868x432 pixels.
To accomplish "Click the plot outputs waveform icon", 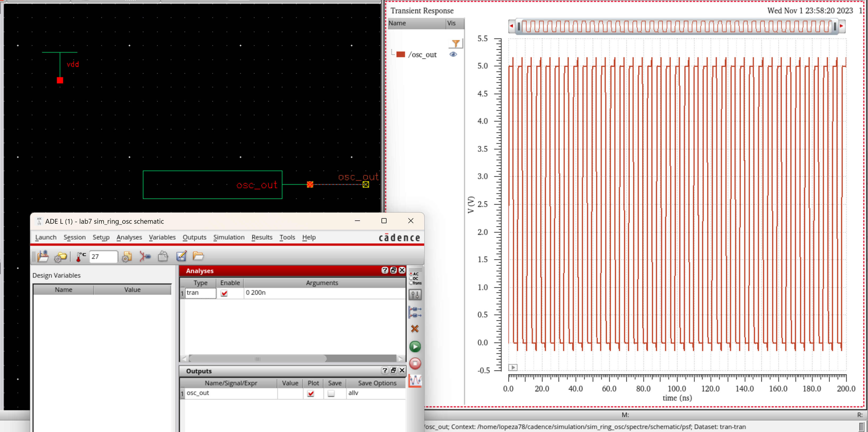I will 415,381.
